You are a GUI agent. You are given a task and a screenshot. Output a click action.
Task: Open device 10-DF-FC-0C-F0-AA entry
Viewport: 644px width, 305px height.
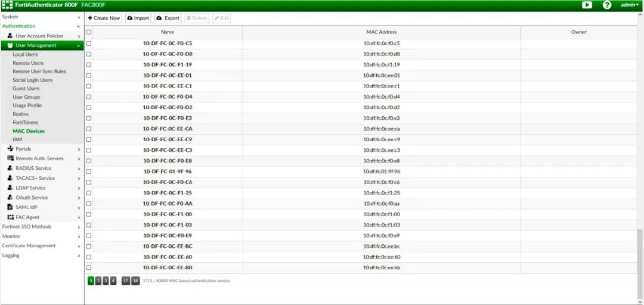coord(168,204)
